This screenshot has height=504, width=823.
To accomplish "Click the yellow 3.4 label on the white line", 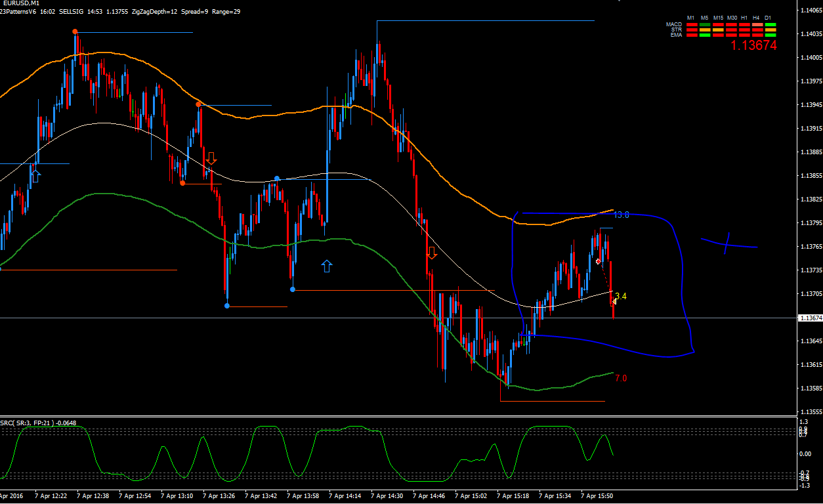I will coord(621,296).
